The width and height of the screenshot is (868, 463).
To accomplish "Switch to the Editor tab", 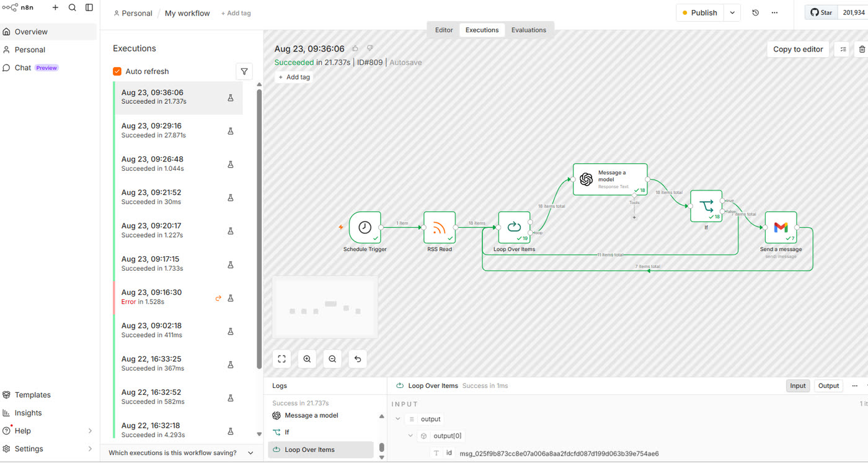I will point(444,30).
